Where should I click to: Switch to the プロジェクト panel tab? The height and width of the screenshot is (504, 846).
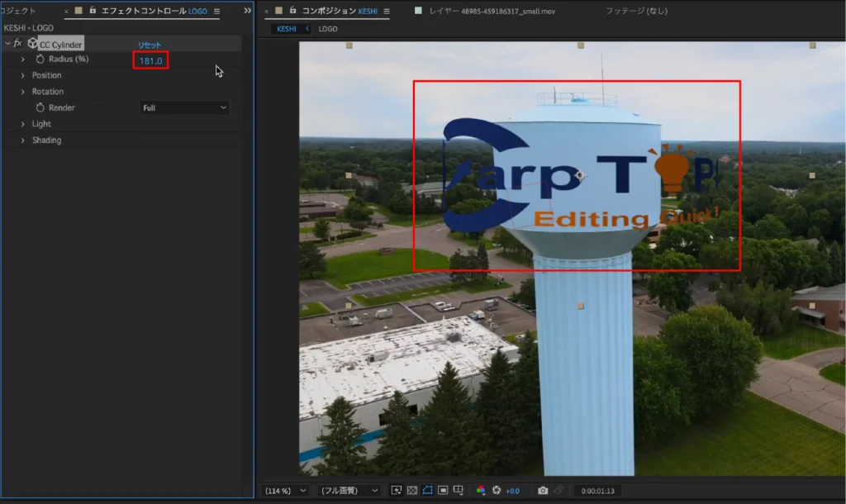pyautogui.click(x=18, y=11)
